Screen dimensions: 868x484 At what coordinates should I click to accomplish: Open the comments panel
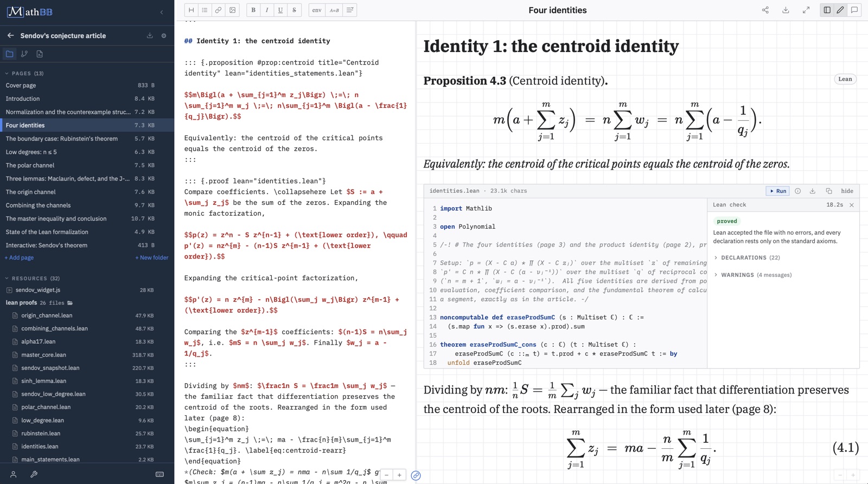854,10
